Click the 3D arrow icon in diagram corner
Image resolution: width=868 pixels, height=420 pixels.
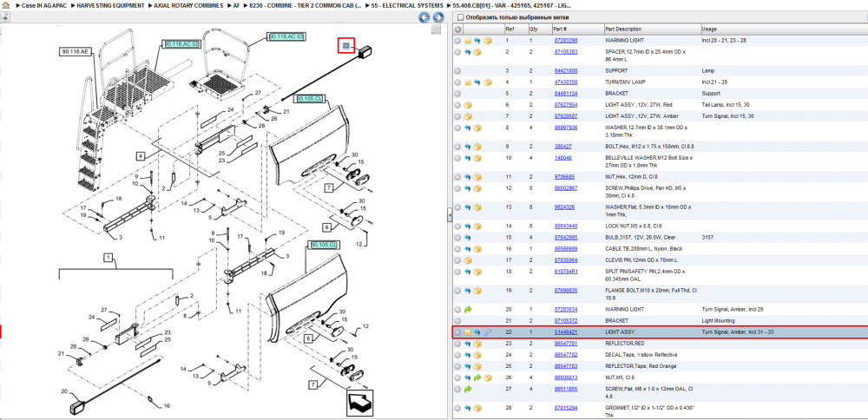(360, 403)
